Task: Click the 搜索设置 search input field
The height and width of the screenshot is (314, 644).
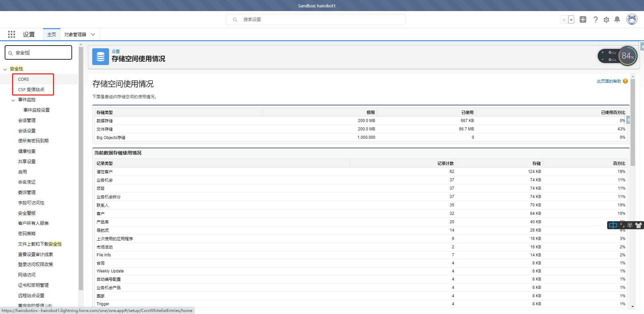Action: click(x=315, y=19)
